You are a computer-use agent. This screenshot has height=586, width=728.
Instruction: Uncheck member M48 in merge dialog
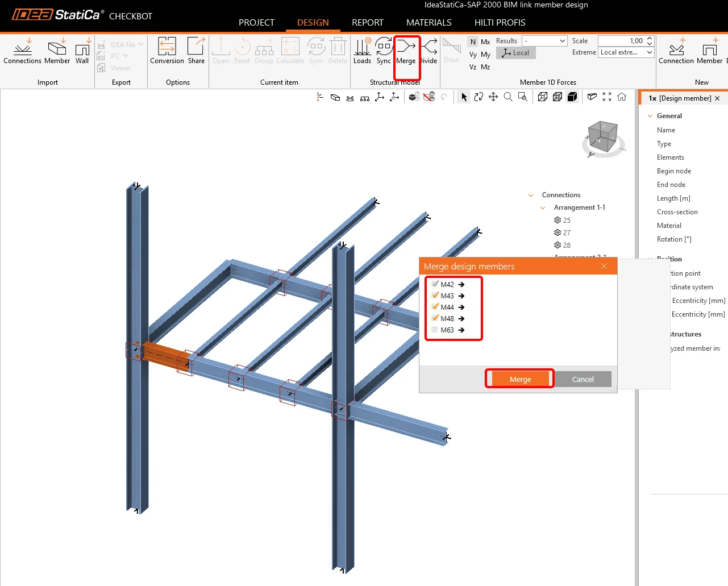click(x=435, y=318)
